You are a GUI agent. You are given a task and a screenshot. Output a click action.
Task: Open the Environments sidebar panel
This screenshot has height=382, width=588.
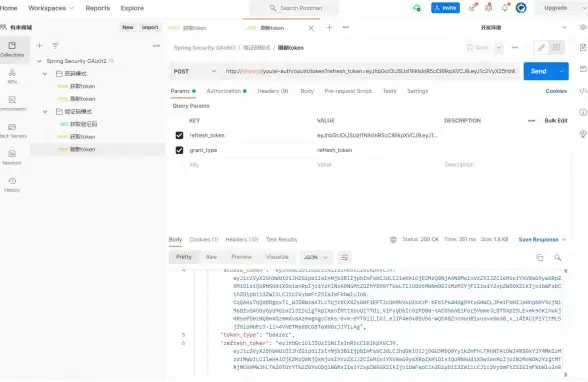(x=12, y=103)
